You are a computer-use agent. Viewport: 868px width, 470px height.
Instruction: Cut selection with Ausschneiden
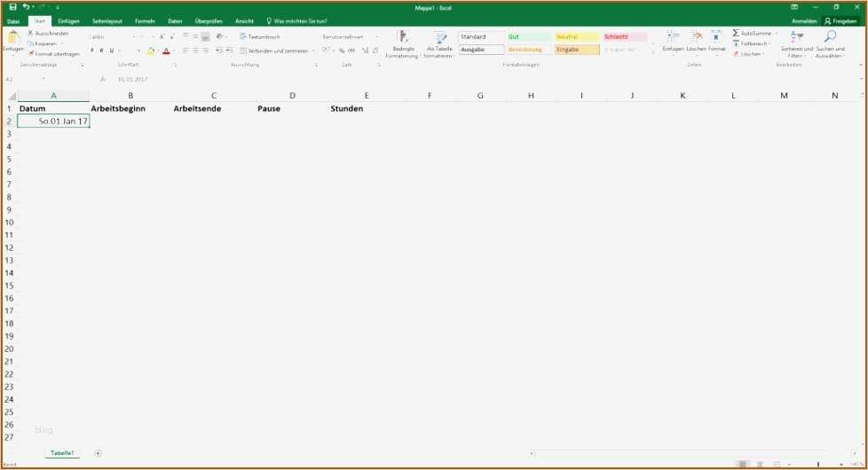click(x=48, y=33)
